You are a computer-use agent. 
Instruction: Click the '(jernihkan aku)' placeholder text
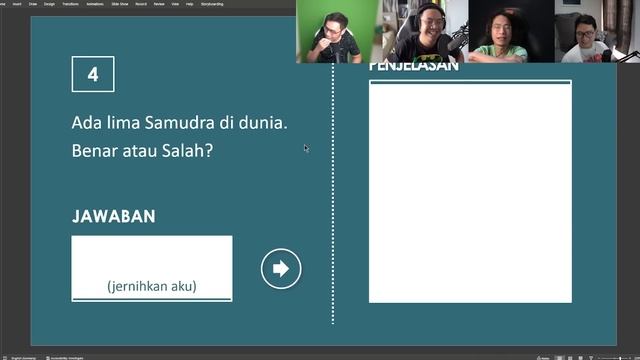[152, 286]
